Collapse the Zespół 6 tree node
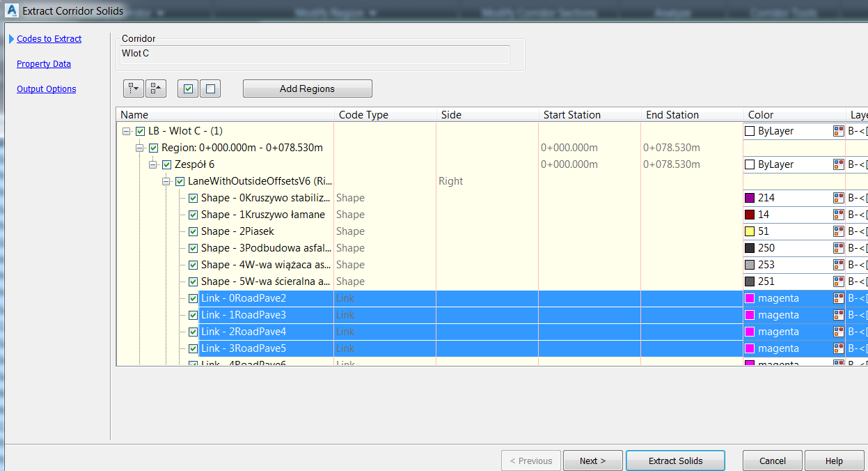 152,164
